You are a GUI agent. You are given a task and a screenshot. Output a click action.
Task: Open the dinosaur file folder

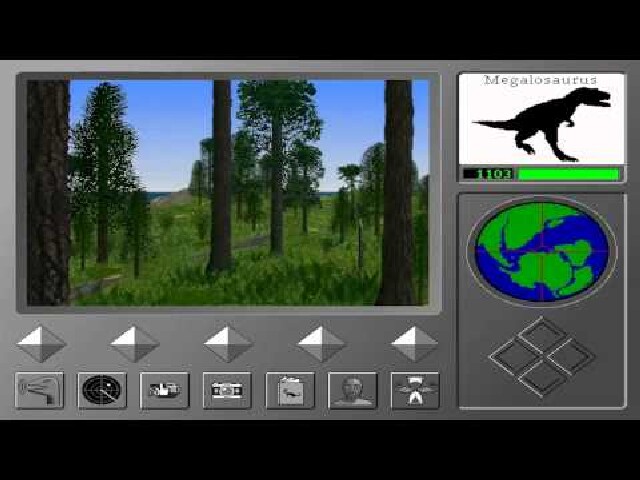click(x=290, y=390)
